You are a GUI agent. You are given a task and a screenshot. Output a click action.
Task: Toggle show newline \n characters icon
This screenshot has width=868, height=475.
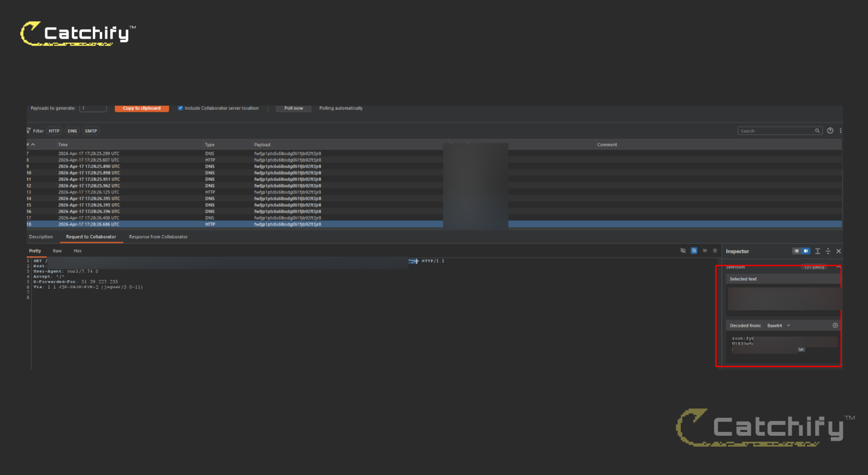pos(705,251)
